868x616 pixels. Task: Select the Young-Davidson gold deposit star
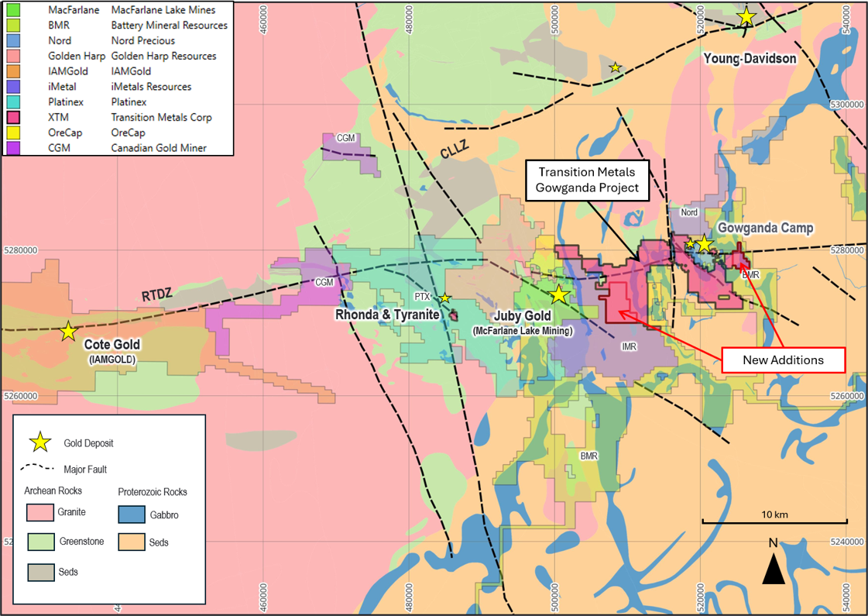746,16
